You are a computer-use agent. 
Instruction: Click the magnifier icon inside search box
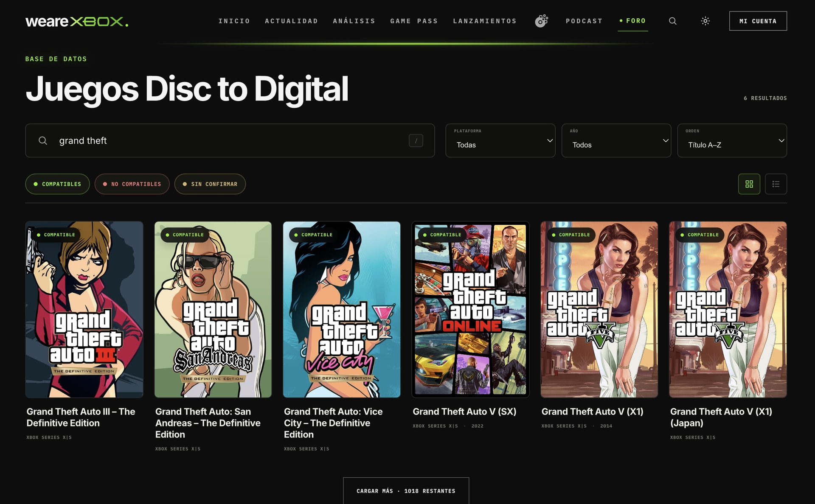pyautogui.click(x=43, y=140)
